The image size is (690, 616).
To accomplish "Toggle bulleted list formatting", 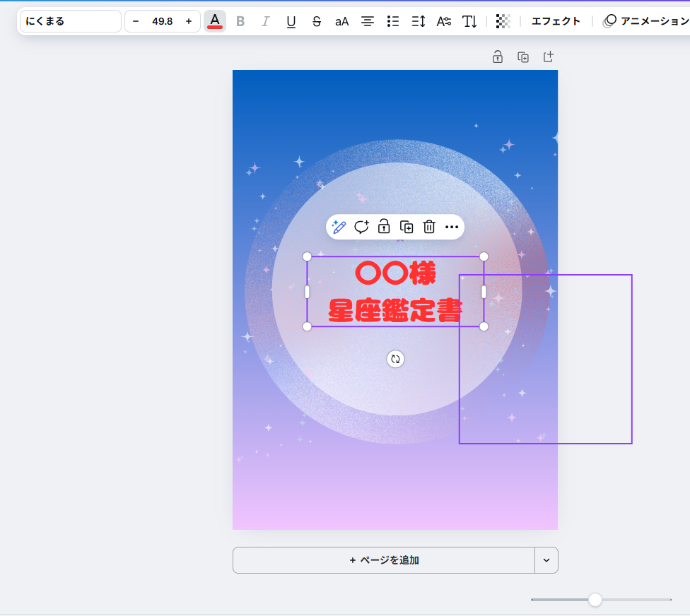I will tap(393, 21).
